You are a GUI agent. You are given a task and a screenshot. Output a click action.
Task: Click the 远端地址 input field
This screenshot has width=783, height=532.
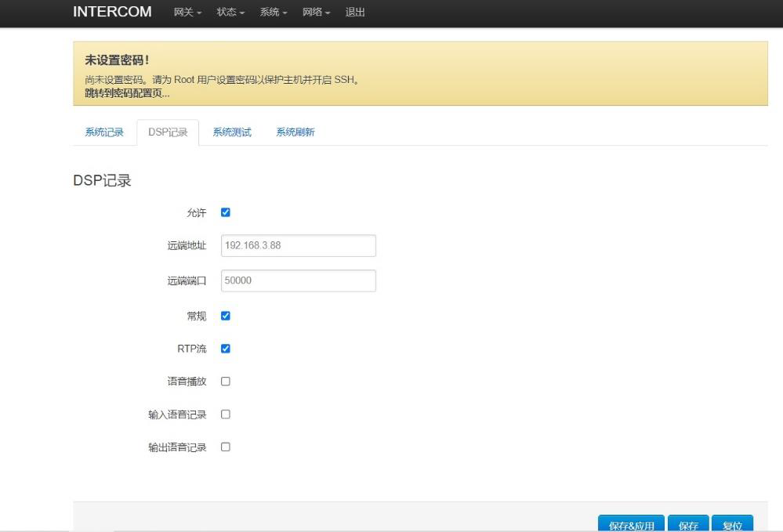pos(298,245)
